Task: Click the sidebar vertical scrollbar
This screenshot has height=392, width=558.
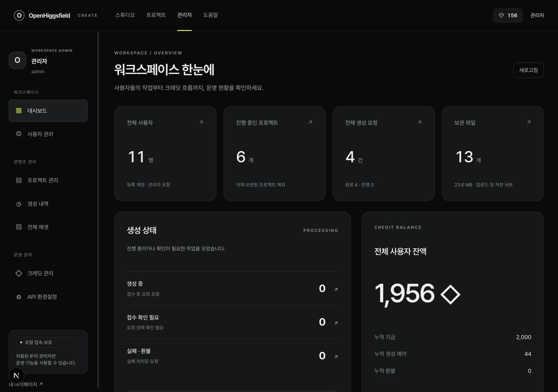Action: 98,210
